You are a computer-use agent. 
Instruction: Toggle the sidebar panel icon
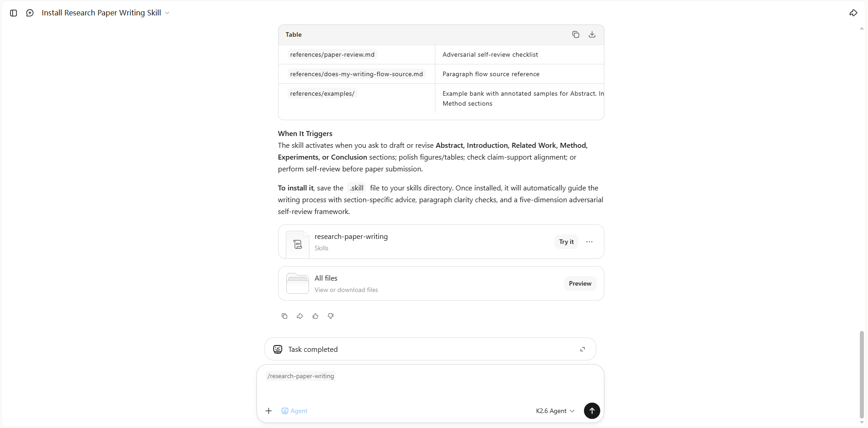tap(14, 13)
